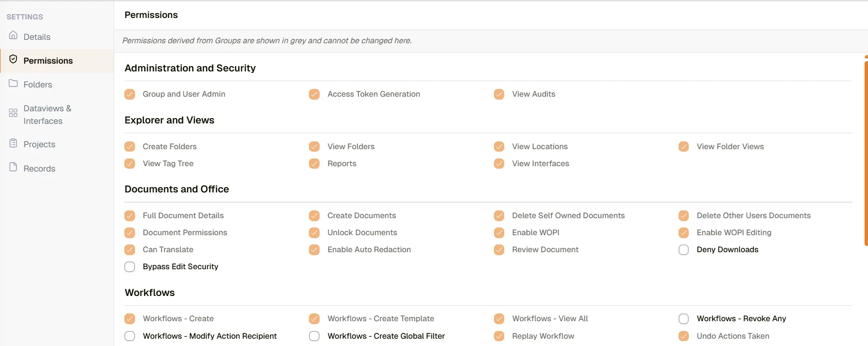The image size is (868, 346).
Task: Click the Records document icon
Action: (13, 167)
